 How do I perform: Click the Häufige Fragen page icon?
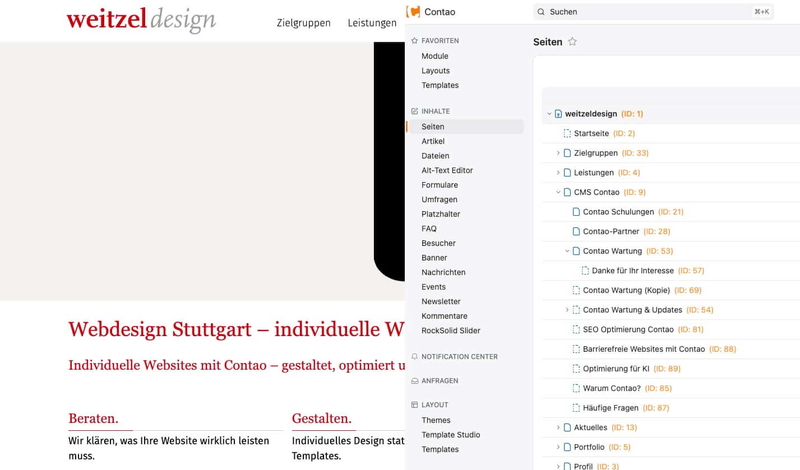pyautogui.click(x=576, y=408)
